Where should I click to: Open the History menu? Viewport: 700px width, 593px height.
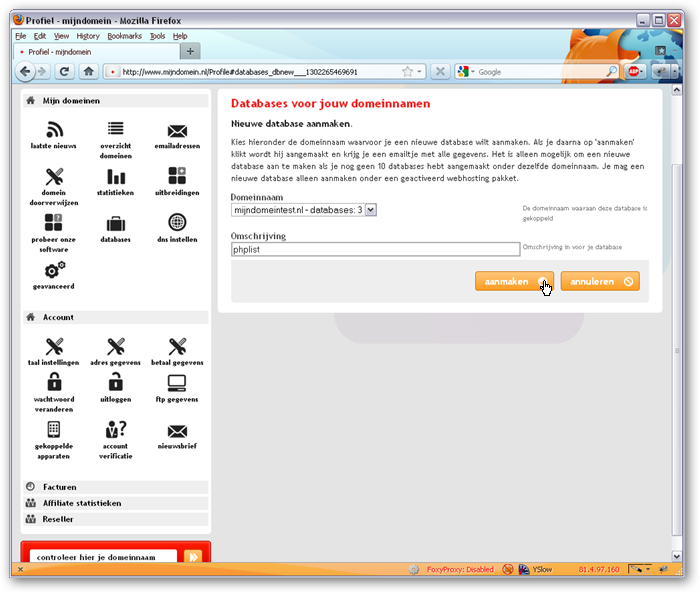click(x=88, y=36)
